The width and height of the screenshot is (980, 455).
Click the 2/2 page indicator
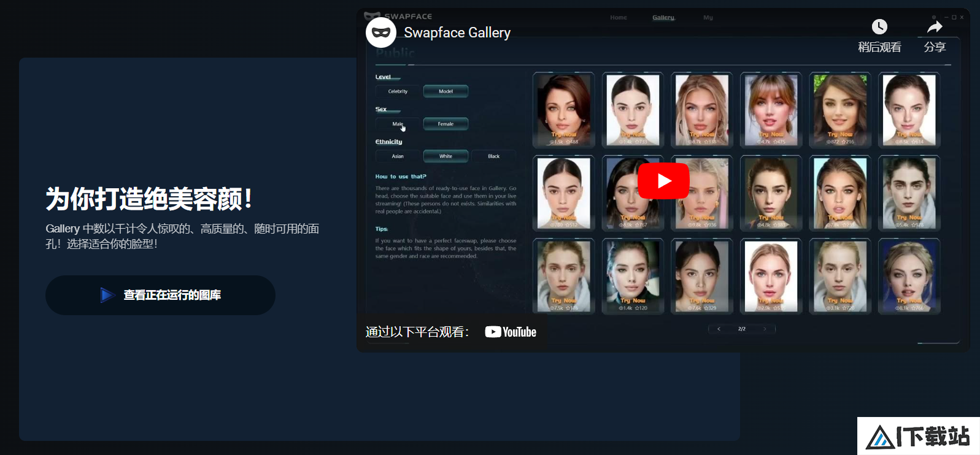tap(742, 329)
